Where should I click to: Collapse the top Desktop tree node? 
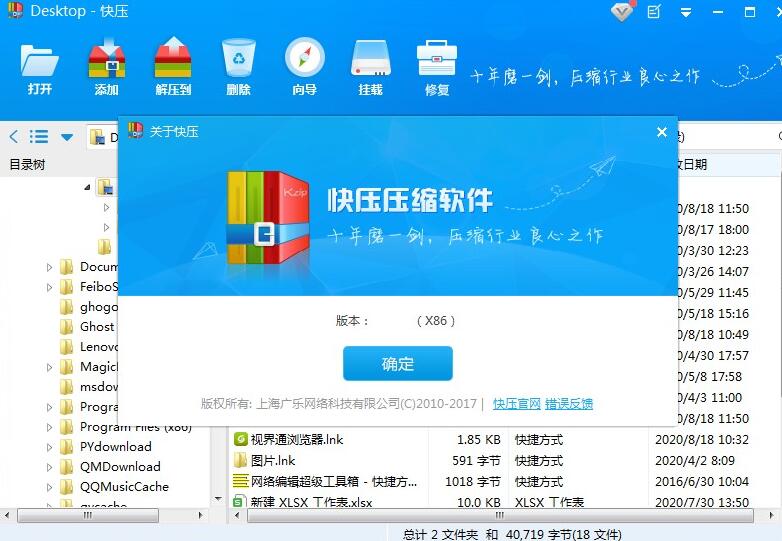[x=87, y=187]
